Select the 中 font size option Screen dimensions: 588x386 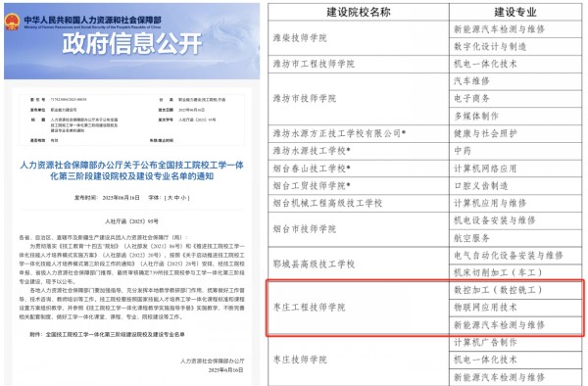tap(175, 198)
